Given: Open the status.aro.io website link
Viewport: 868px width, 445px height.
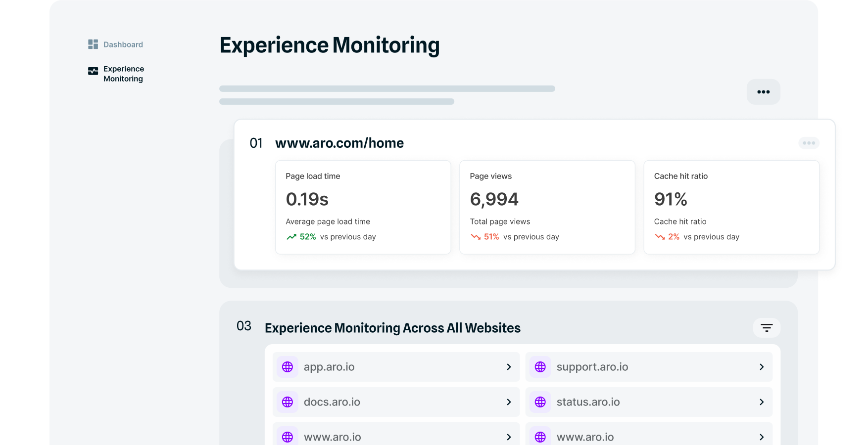Looking at the screenshot, I should (x=588, y=402).
